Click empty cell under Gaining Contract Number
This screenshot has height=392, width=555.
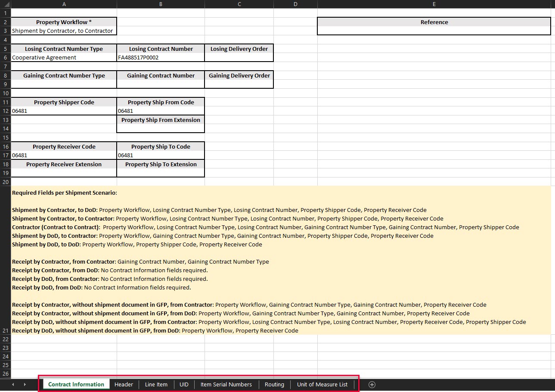coord(161,84)
